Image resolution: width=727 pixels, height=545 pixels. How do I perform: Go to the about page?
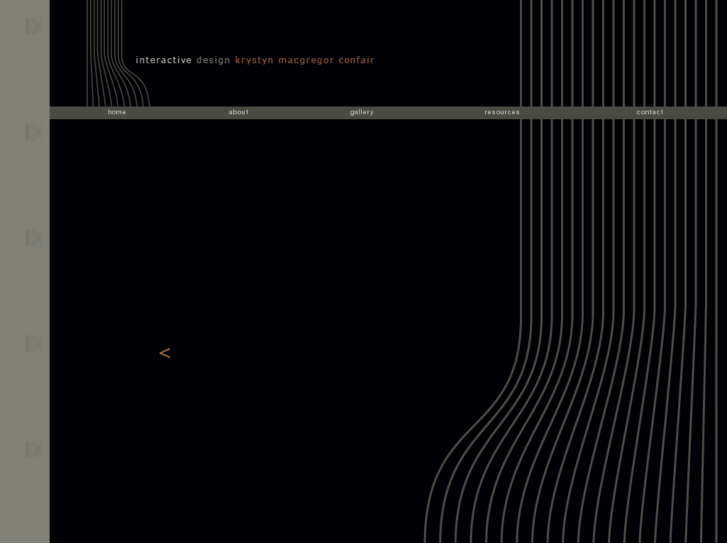[238, 112]
